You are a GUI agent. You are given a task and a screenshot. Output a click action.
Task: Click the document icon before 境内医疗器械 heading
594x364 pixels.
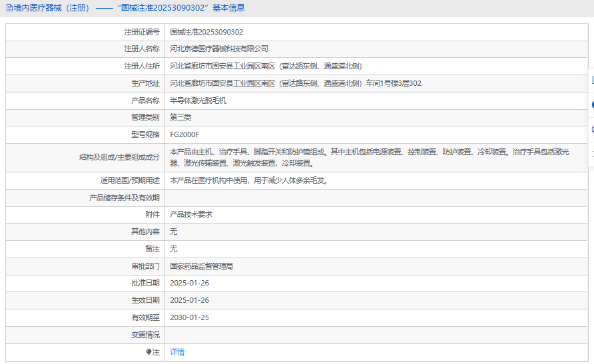8,8
